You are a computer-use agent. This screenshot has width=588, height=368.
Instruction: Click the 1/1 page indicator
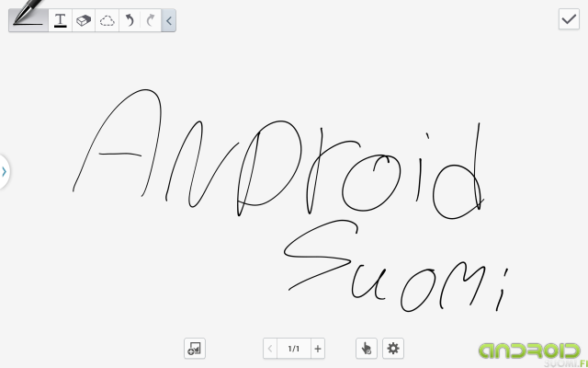294,349
